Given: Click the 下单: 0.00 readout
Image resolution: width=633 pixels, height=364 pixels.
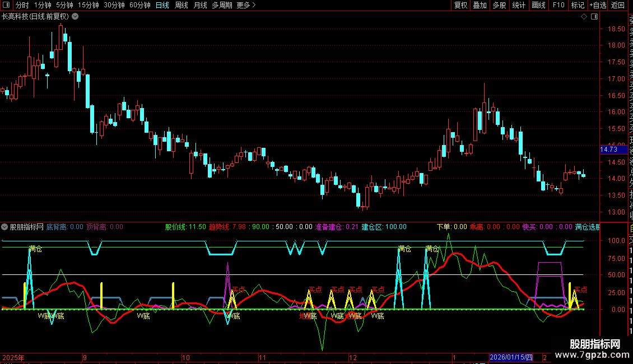Looking at the screenshot, I should pos(452,227).
